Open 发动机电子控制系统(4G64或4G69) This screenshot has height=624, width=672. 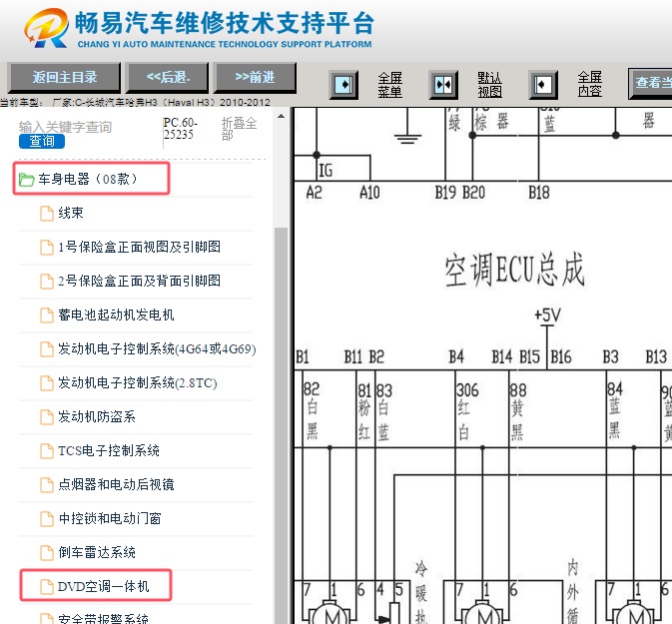[157, 348]
